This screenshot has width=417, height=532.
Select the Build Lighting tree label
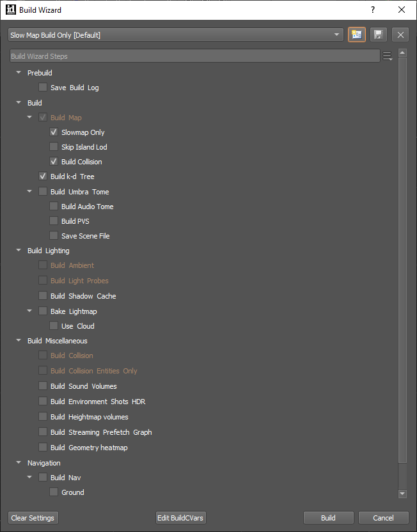click(49, 251)
